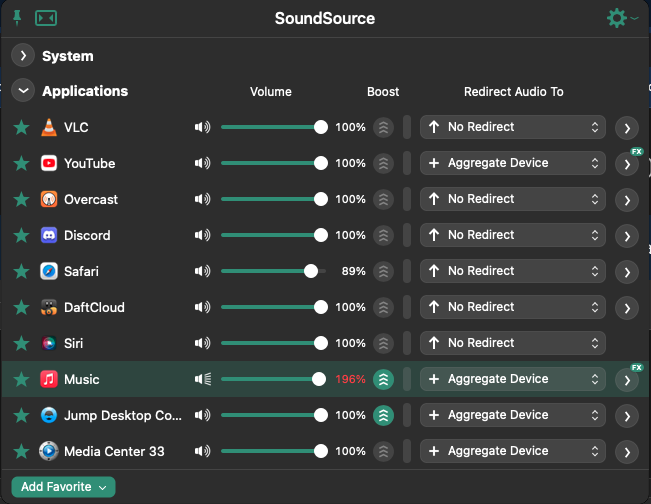651x504 pixels.
Task: Click the Boost column header
Action: tap(383, 91)
